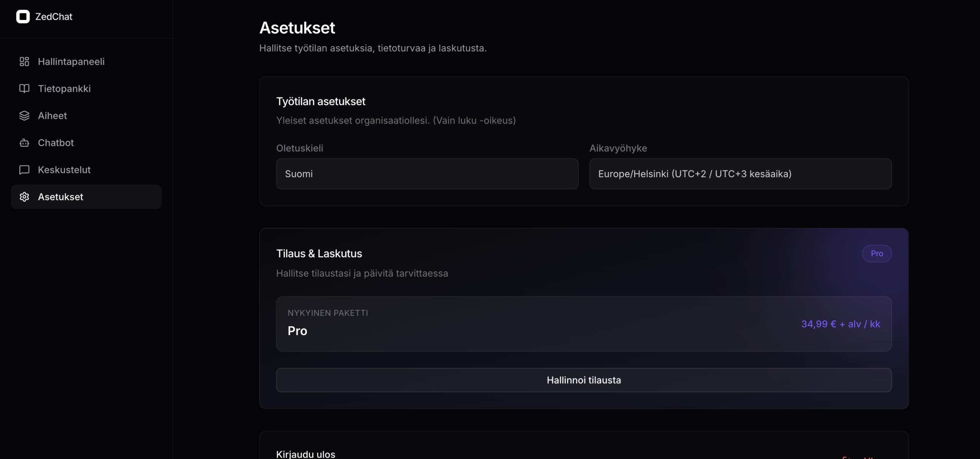Click the Chatbot robot icon
The height and width of the screenshot is (459, 980).
(x=24, y=143)
